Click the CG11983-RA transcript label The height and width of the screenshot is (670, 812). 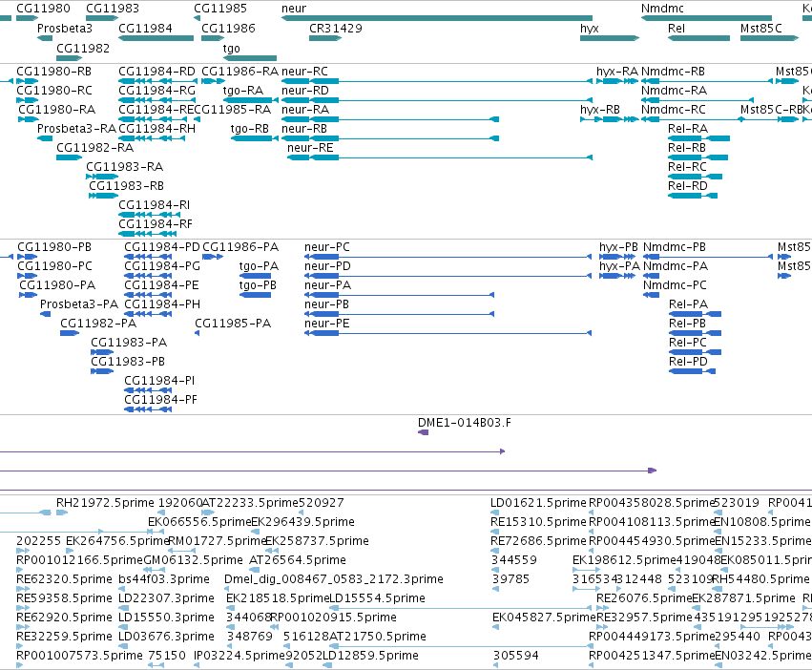124,167
